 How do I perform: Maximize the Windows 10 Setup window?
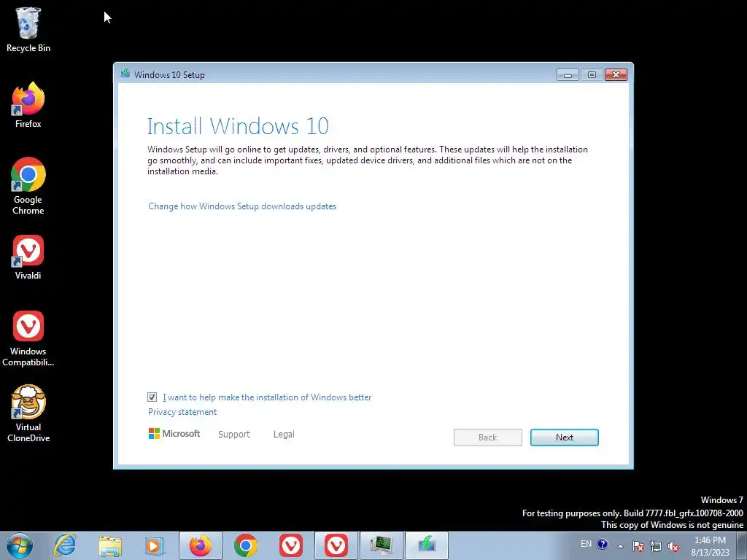[592, 75]
